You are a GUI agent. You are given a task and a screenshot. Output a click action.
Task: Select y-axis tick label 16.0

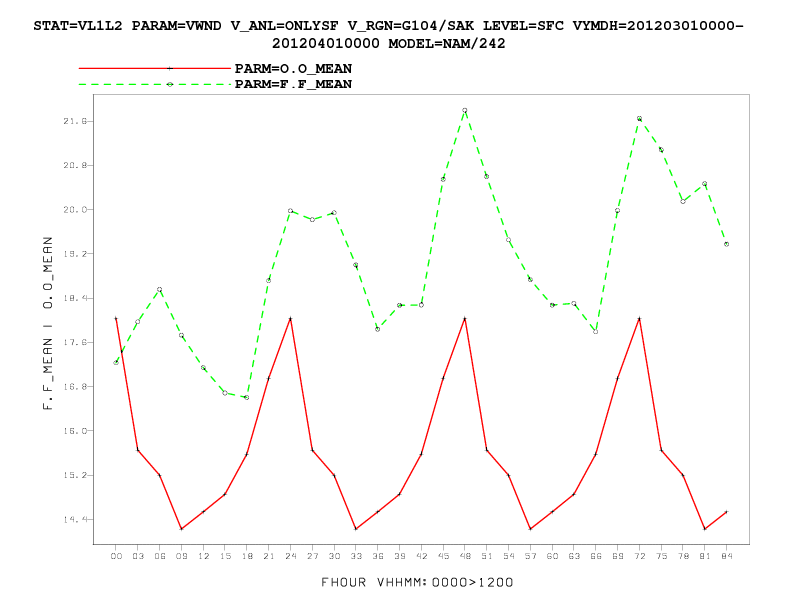coord(74,431)
